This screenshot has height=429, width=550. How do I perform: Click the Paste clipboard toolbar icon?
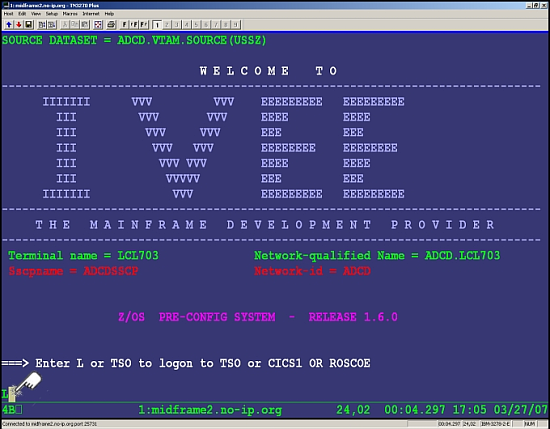[85, 25]
